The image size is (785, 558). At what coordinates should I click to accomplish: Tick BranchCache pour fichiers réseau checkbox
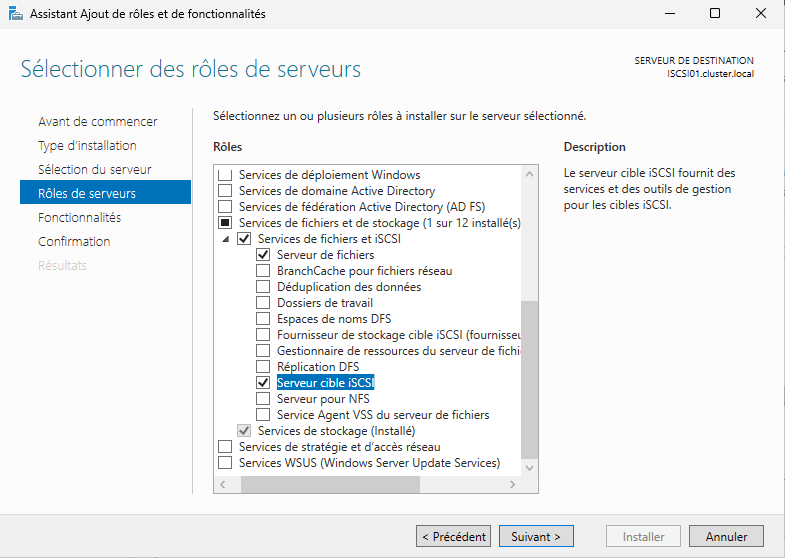(263, 271)
